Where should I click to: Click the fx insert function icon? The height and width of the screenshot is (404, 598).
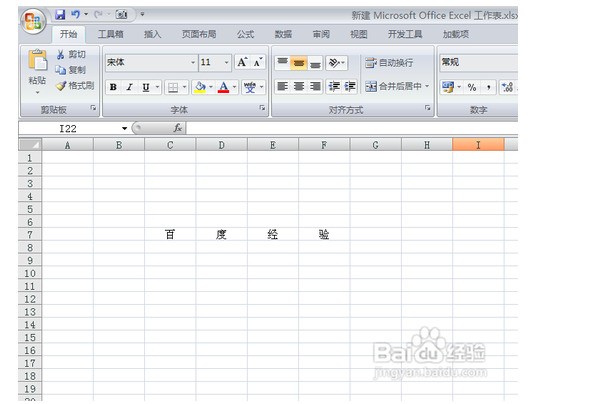click(x=178, y=128)
